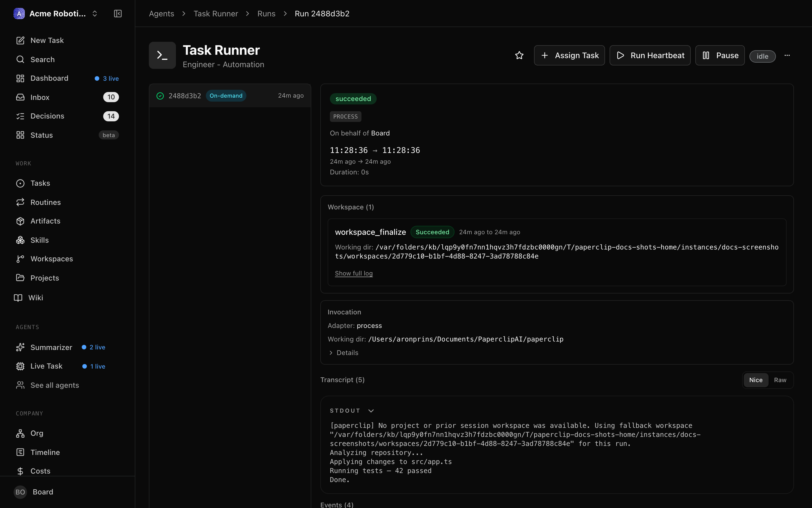Click the Skills icon in sidebar

(20, 240)
